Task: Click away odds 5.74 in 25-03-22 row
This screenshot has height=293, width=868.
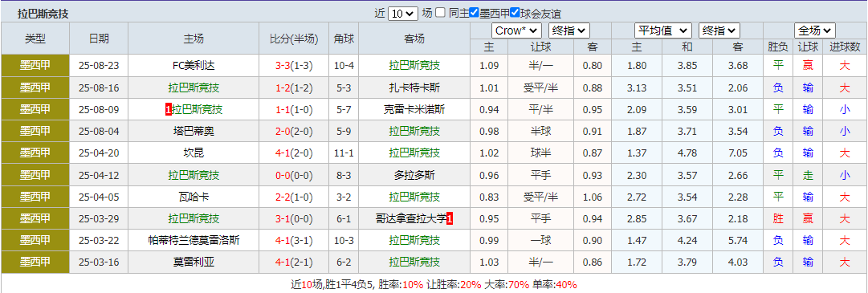Action: click(x=738, y=240)
